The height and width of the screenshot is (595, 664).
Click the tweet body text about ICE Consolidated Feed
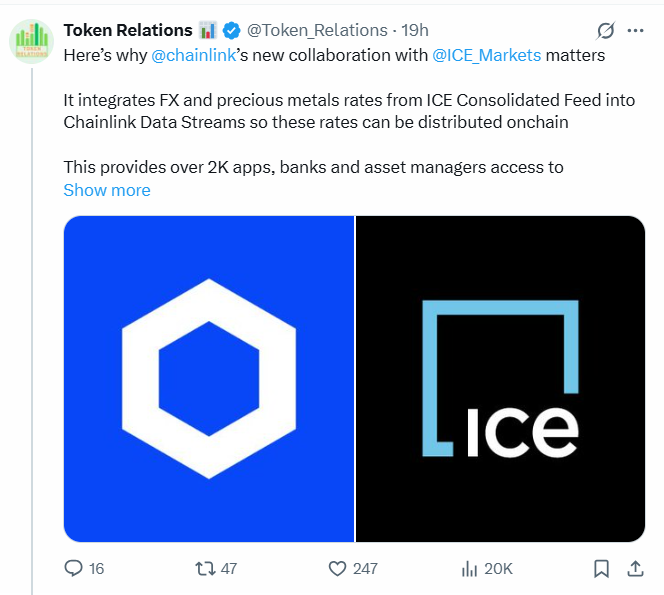point(349,111)
